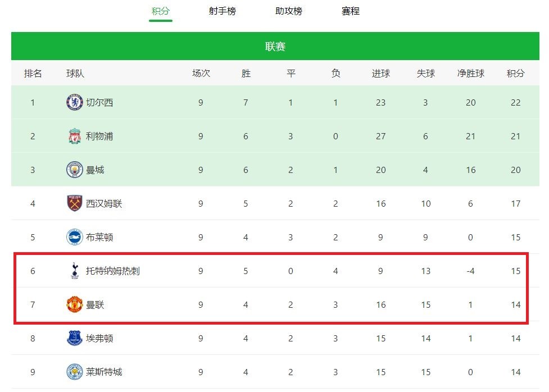The height and width of the screenshot is (392, 549).
Task: Click the green 联赛 banner header
Action: click(x=275, y=46)
